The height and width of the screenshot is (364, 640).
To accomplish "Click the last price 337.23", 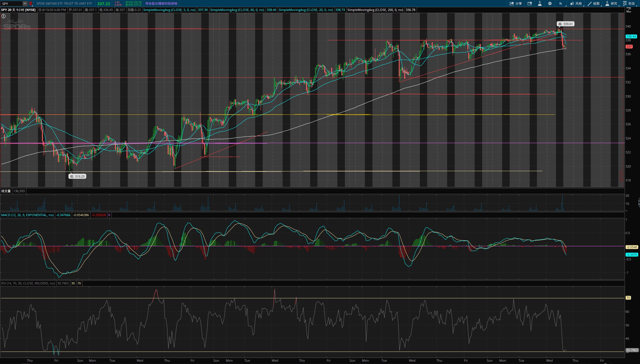I will point(104,4).
